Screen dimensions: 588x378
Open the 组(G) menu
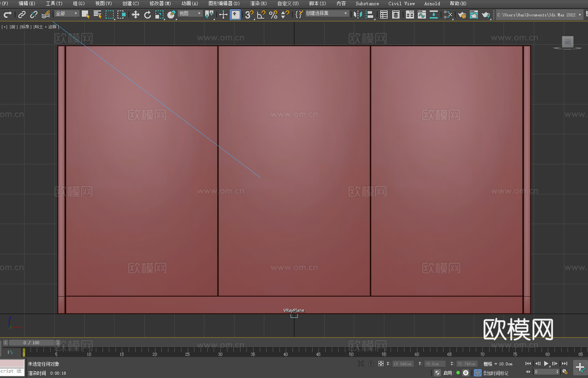79,3
